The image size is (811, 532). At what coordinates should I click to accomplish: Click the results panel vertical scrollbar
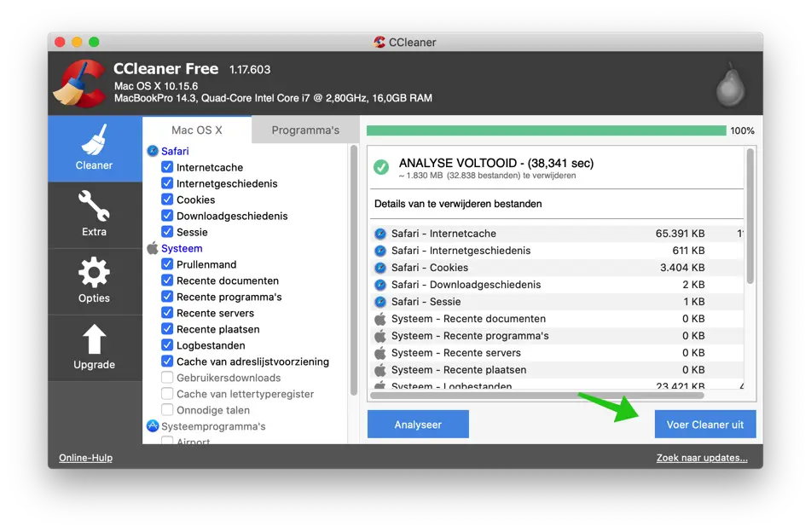[750, 216]
